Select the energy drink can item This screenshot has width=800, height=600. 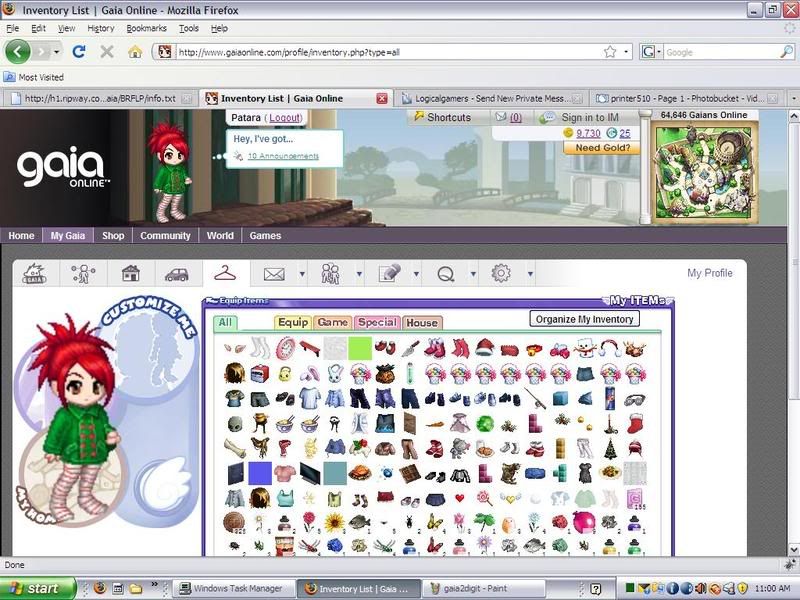coord(610,398)
